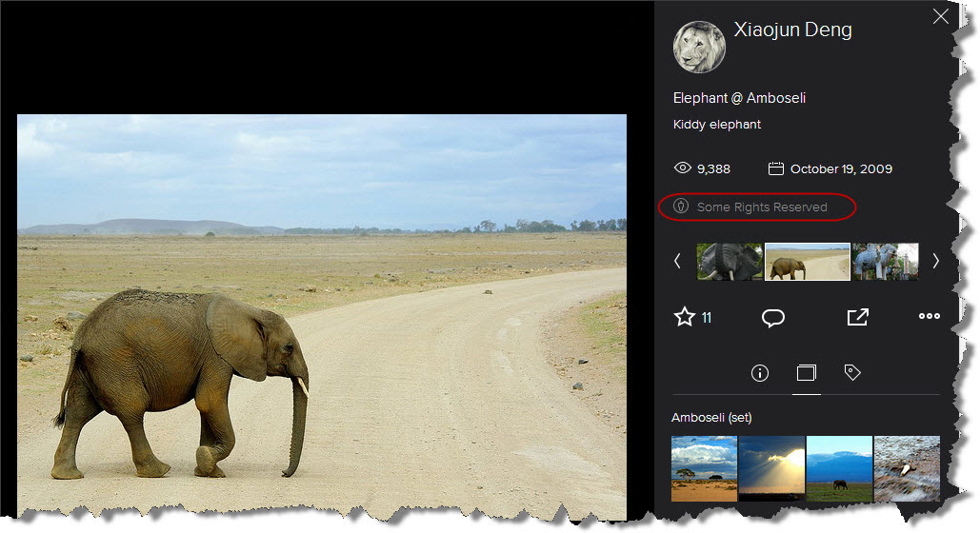Open the Some Rights Reserved license link
The width and height of the screenshot is (980, 533).
pyautogui.click(x=762, y=207)
